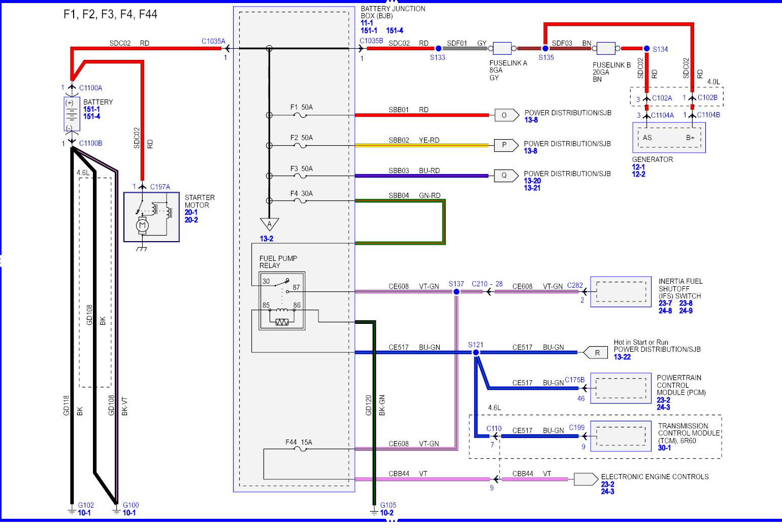782x532 pixels.
Task: Click the P off-page connector symbol
Action: (x=506, y=145)
